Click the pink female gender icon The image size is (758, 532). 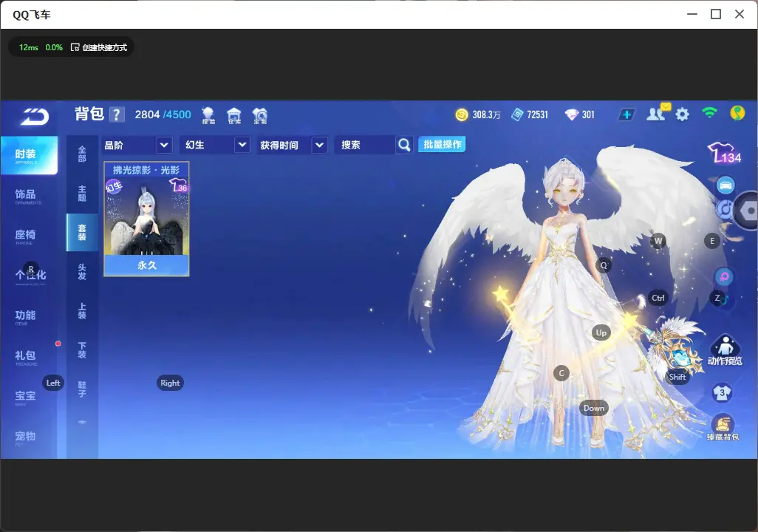pos(724,277)
